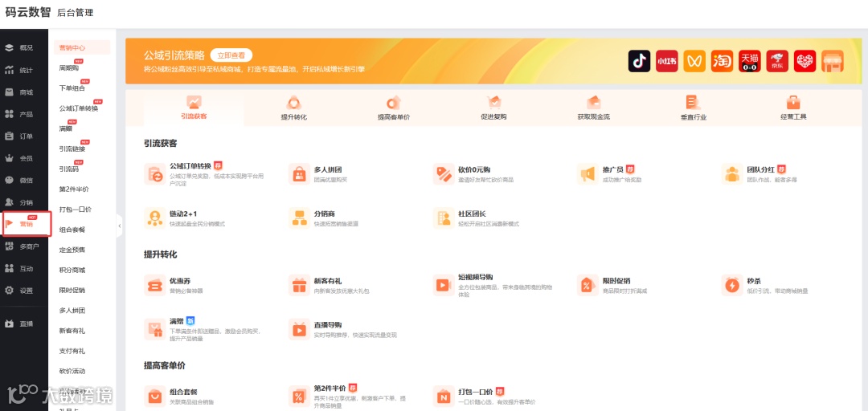Image resolution: width=868 pixels, height=411 pixels.
Task: Click the 立即查看 button in banner
Action: coord(231,55)
